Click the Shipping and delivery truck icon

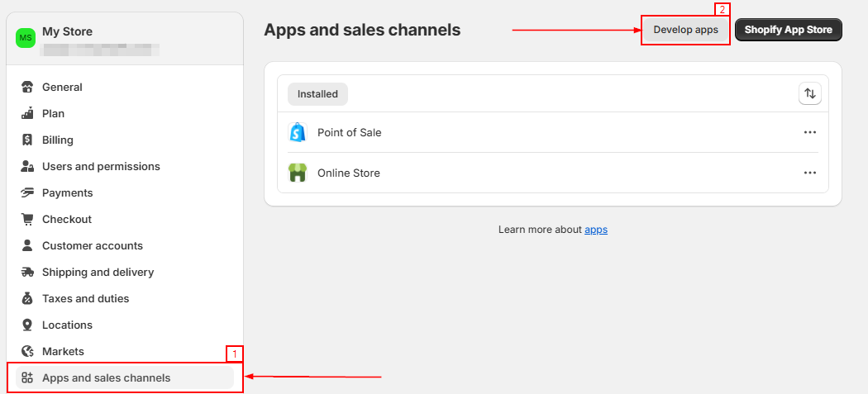(x=27, y=272)
